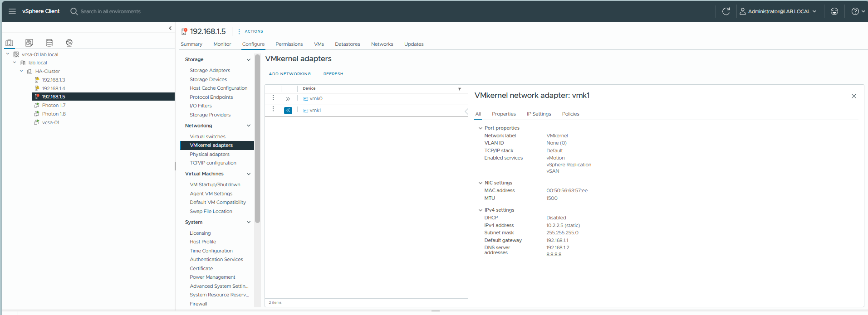Collapse the lab.local datacenter node
Screen dimensions: 868x315
pos(15,63)
